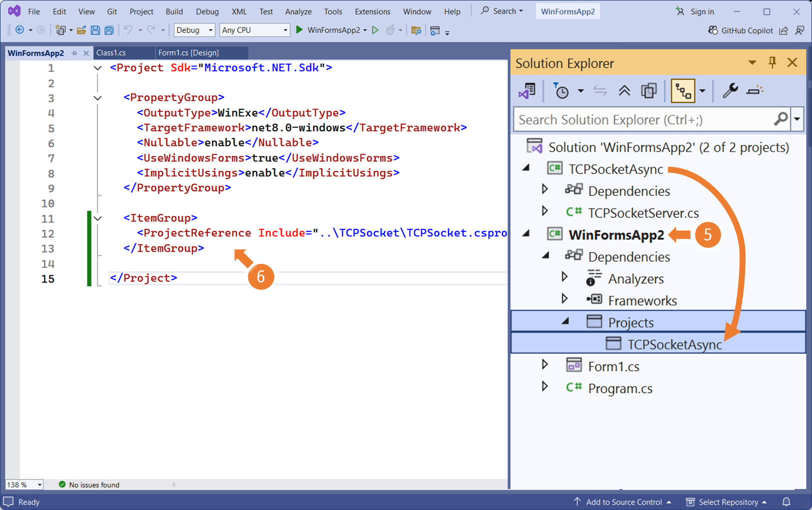Click No issues found indicator

coord(89,485)
